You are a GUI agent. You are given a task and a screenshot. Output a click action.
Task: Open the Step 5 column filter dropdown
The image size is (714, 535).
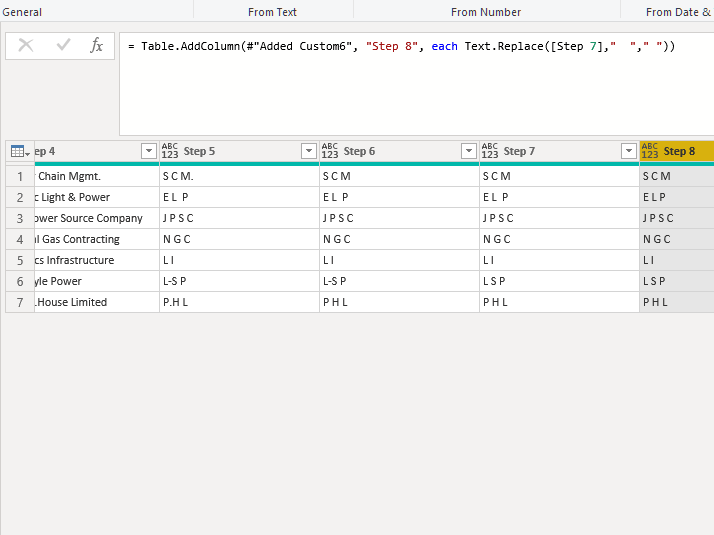(309, 151)
